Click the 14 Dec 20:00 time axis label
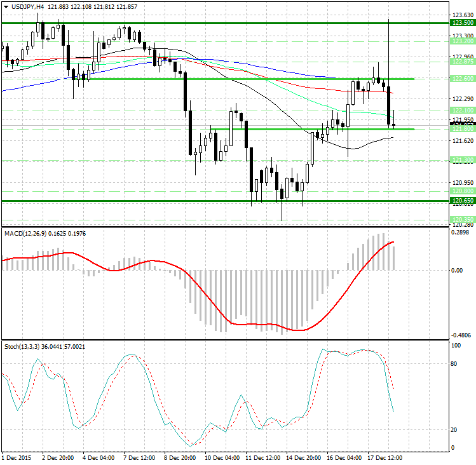 click(303, 458)
